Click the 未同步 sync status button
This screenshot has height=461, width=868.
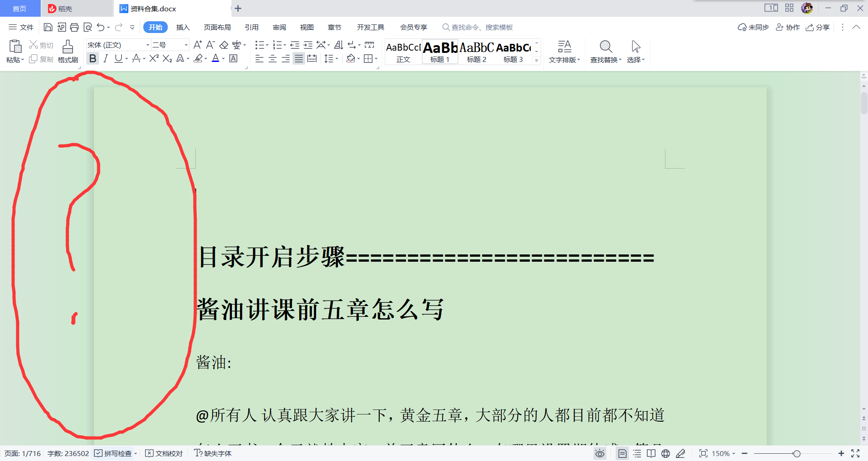(x=753, y=27)
